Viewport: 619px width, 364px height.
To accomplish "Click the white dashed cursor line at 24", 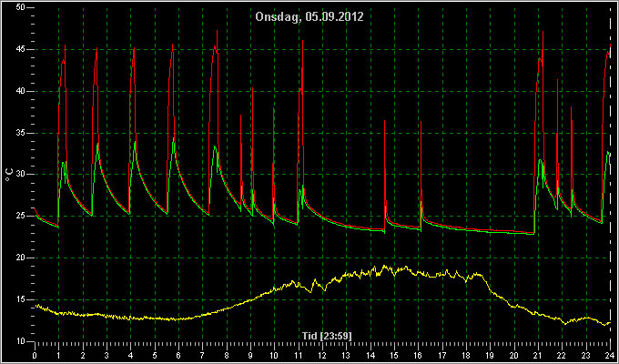I will click(610, 174).
